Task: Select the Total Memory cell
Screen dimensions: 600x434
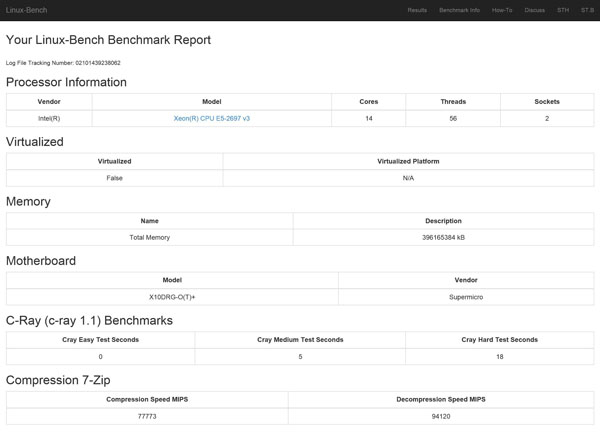Action: (x=150, y=237)
